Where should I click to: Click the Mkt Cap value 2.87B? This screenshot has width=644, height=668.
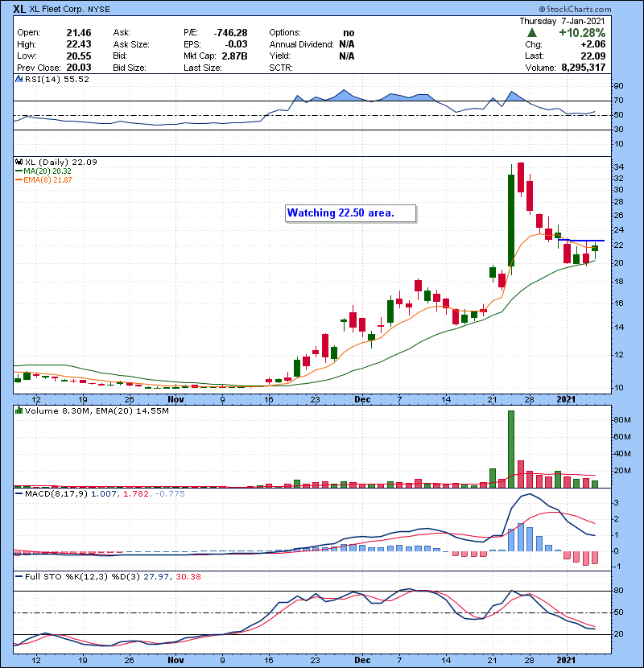234,56
